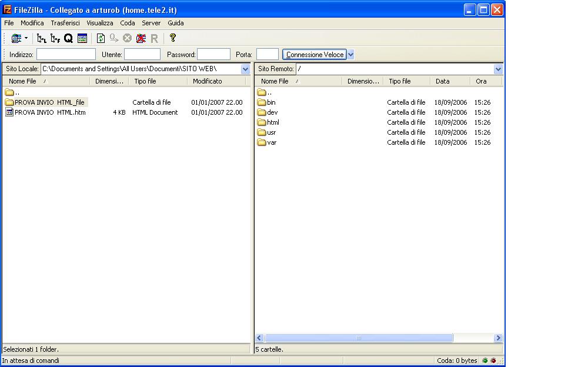Sort remote files by Ora column
The image size is (588, 367).
click(x=486, y=81)
